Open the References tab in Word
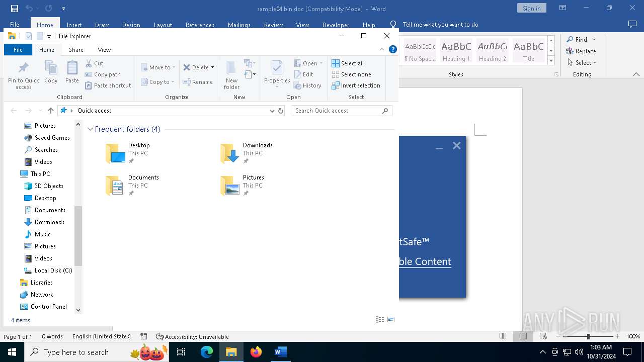Viewport: 644px width, 362px height. click(x=200, y=25)
